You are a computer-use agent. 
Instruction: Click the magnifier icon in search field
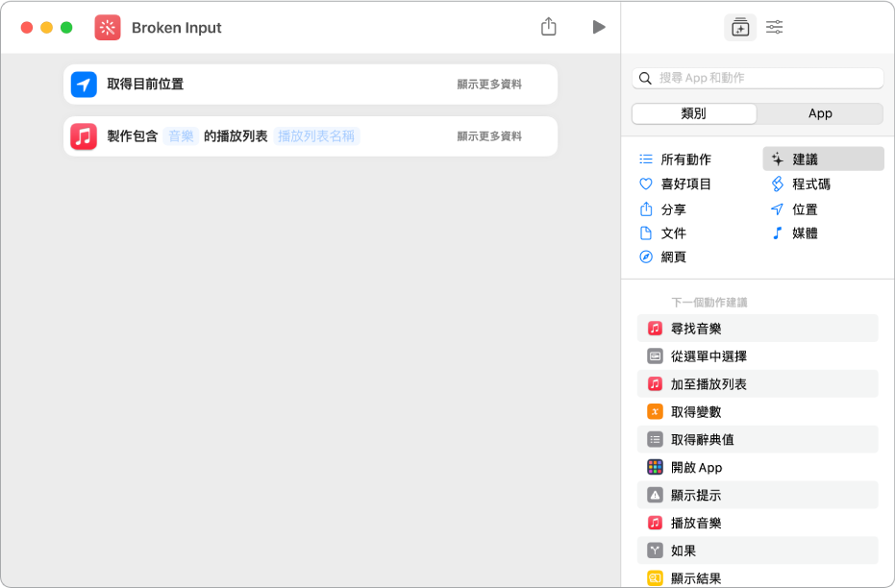click(x=645, y=78)
